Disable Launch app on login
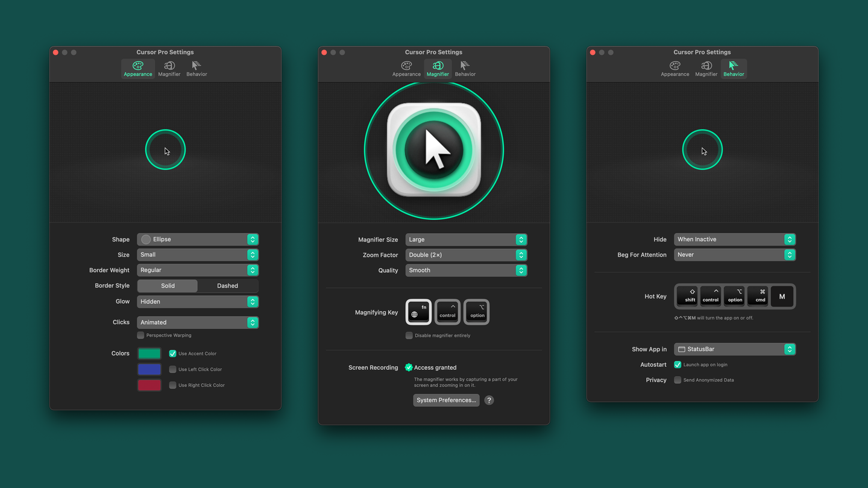Screen dimensions: 868x488 click(678, 364)
